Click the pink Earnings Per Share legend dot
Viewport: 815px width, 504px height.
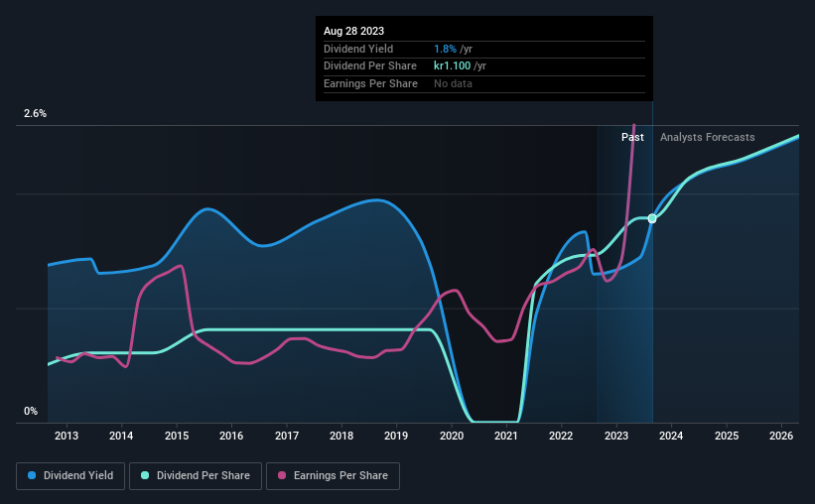click(x=282, y=475)
